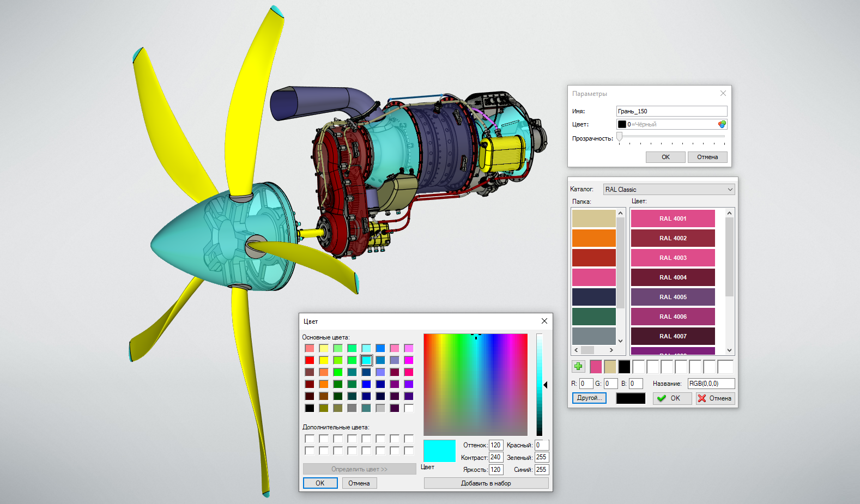Select the RAL 4007 color

(x=673, y=336)
